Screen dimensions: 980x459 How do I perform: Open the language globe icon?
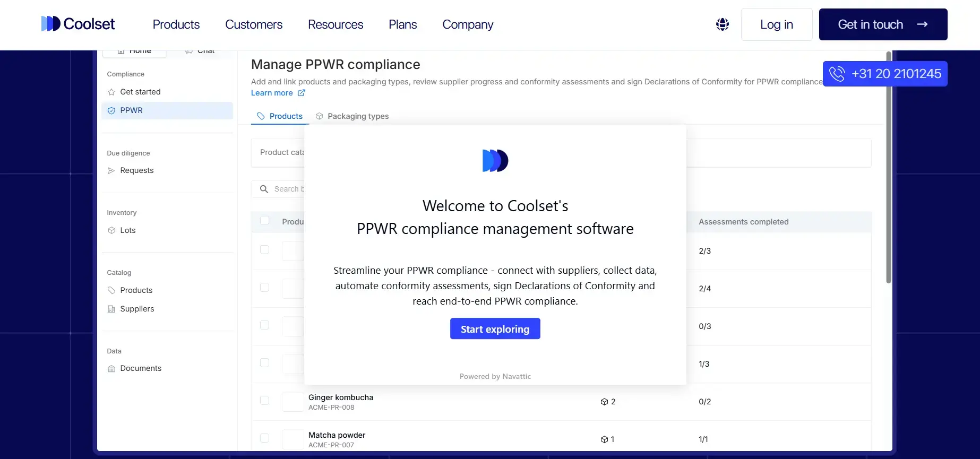[722, 24]
